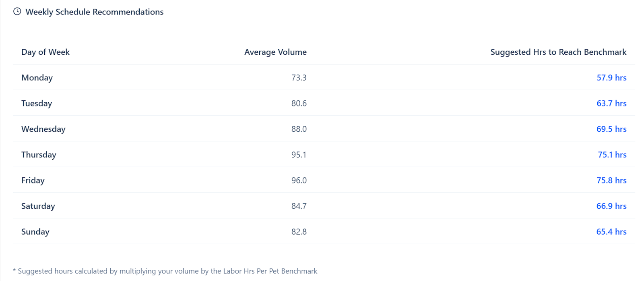Image resolution: width=644 pixels, height=281 pixels.
Task: Click the Day of Week column header
Action: pos(45,52)
